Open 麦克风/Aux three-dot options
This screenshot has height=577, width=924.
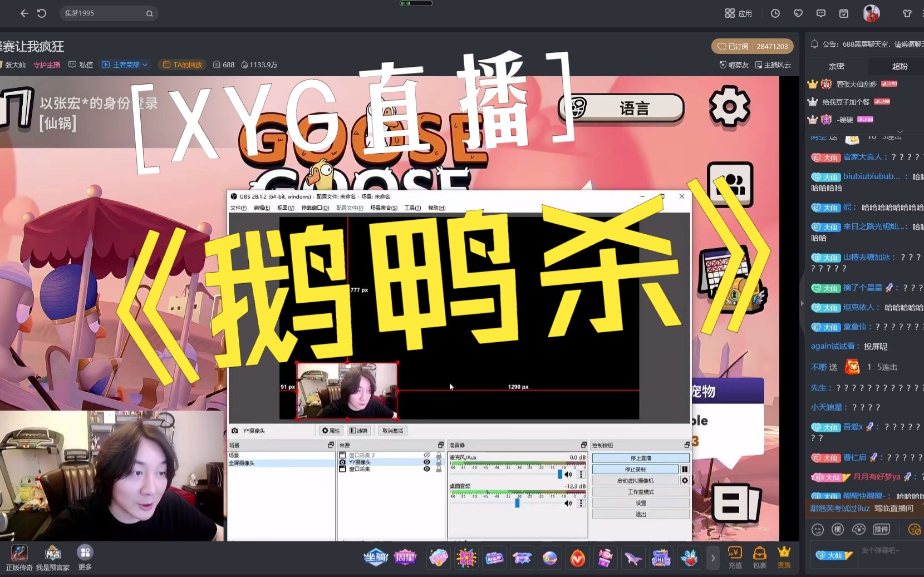pyautogui.click(x=581, y=474)
